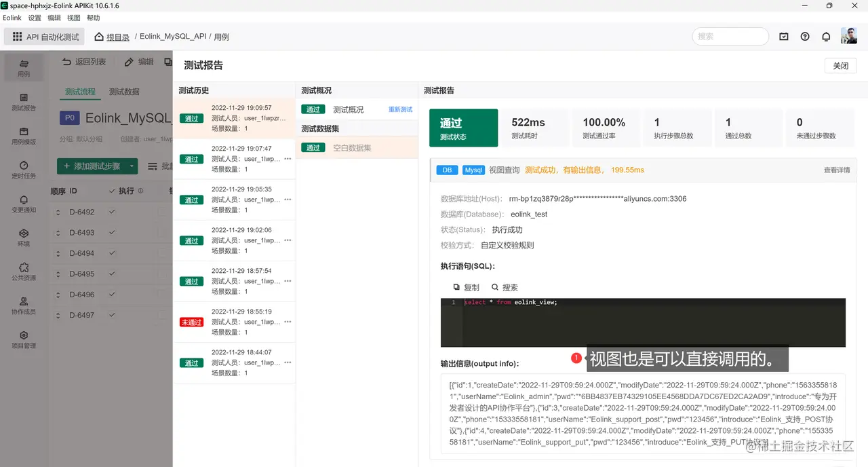
Task: Click the calendar check icon in top bar
Action: pos(784,37)
